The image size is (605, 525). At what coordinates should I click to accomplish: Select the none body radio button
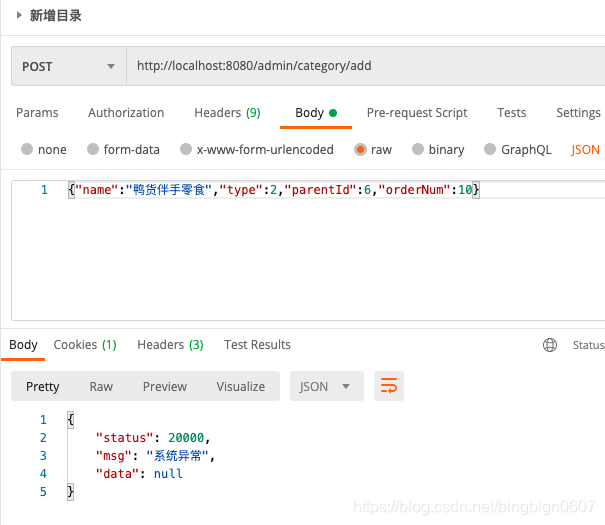click(27, 149)
